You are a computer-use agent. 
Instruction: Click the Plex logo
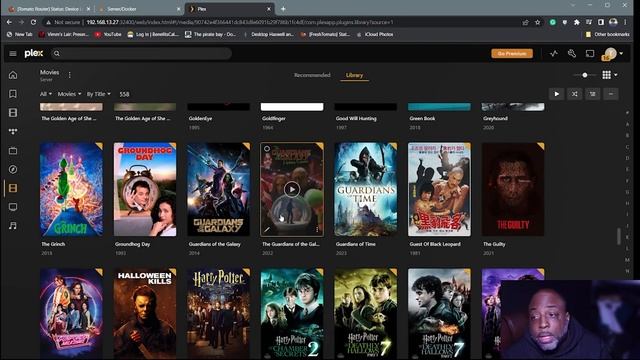[x=33, y=53]
